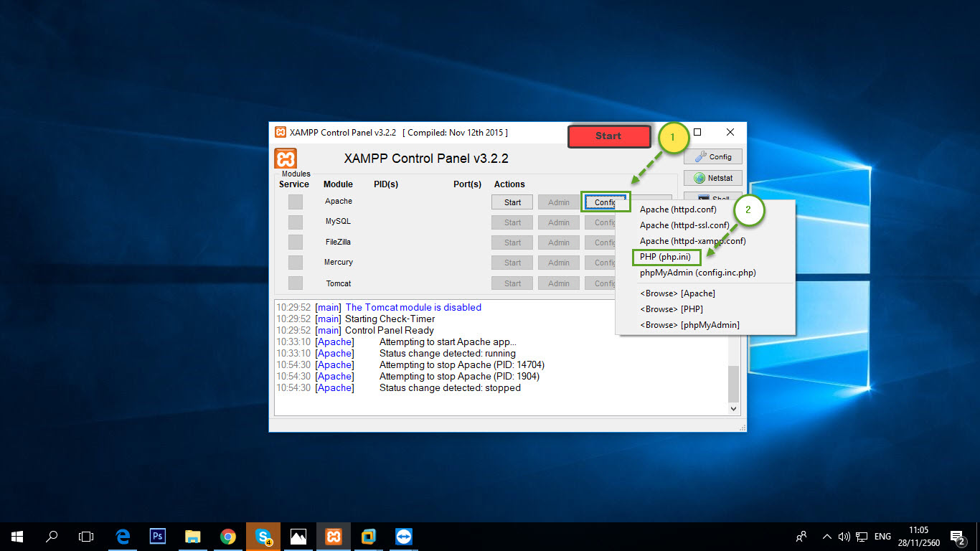Toggle the Mercury service checkbox
The image size is (980, 551).
(x=296, y=263)
